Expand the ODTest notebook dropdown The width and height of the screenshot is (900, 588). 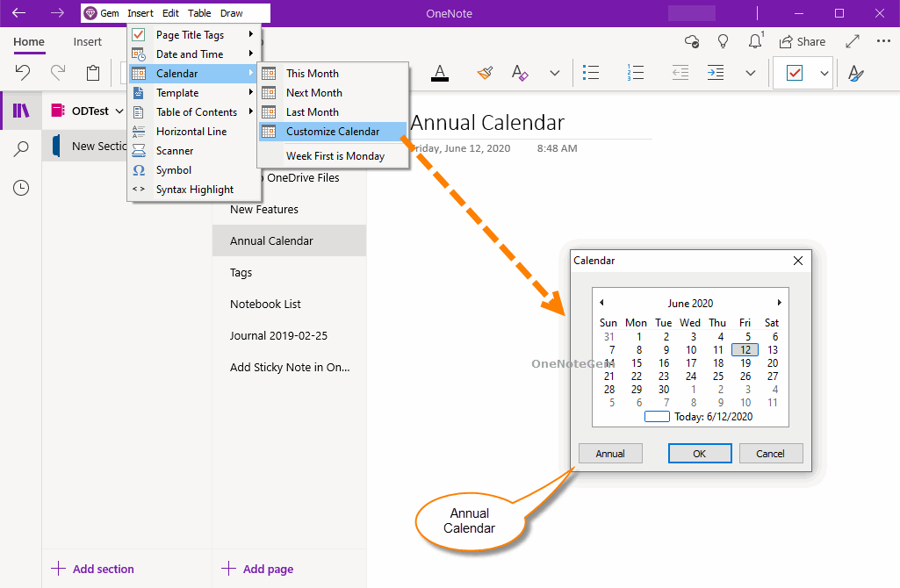tap(119, 111)
